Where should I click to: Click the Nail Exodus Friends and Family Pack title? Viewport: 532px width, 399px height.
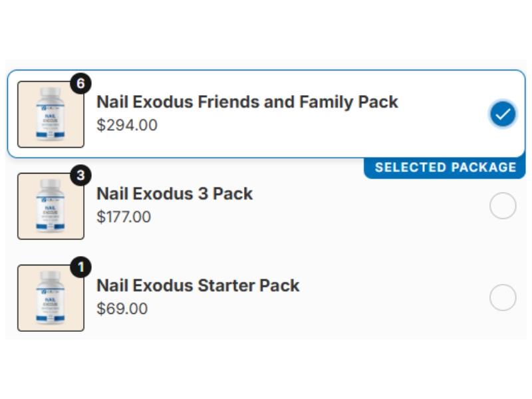(247, 102)
